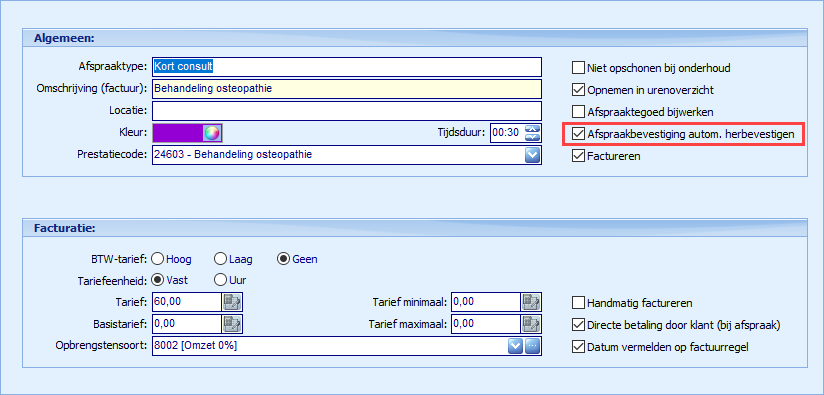Choose Vast as Tariefeenheid
Viewport: 824px width, 395px height.
[x=157, y=280]
